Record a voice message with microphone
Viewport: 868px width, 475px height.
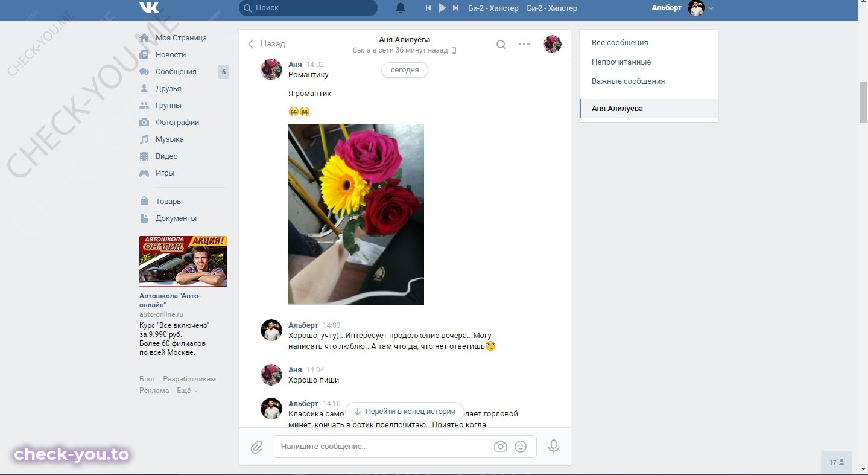pos(554,447)
